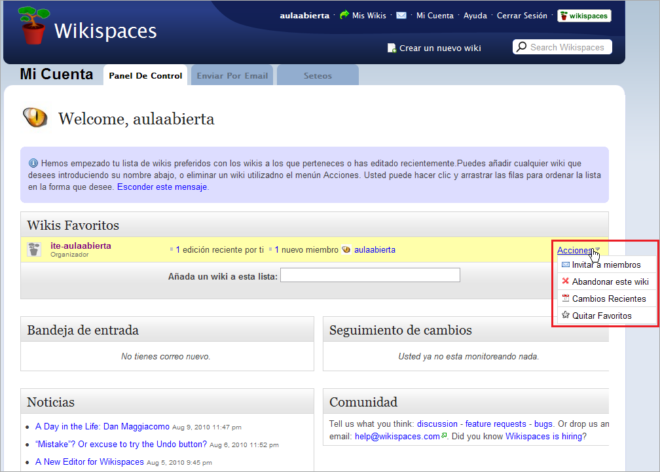Viewport: 660px width, 472px height.
Task: Select Cambios Recientes menu entry
Action: (x=606, y=299)
